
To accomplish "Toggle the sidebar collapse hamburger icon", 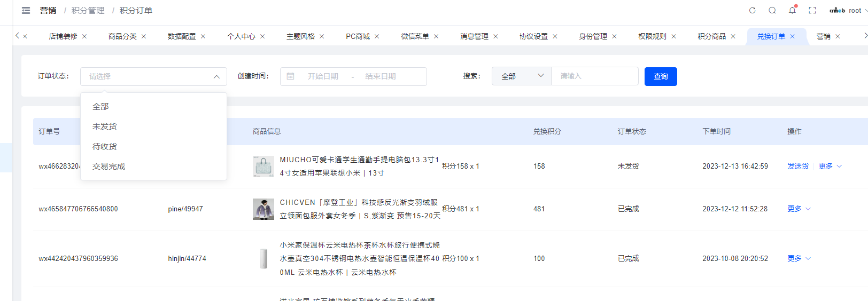I will 26,11.
